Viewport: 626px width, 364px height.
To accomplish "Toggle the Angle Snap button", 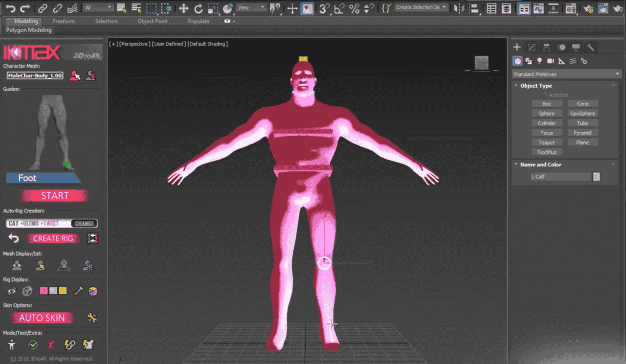I will (339, 8).
